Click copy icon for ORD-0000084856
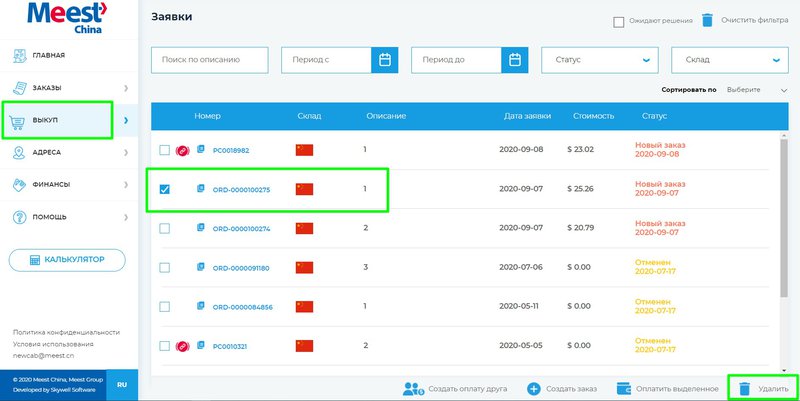The height and width of the screenshot is (401, 800). click(201, 306)
